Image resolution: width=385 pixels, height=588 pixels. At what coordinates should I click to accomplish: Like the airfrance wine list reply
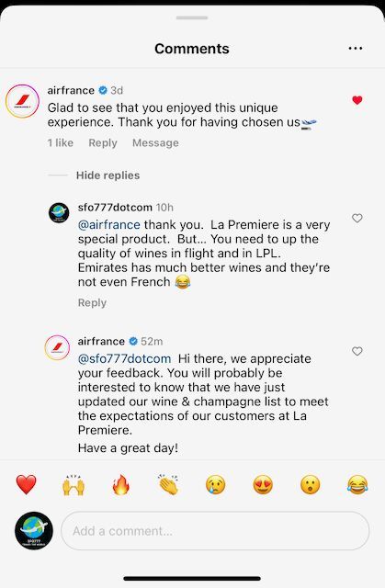point(357,351)
